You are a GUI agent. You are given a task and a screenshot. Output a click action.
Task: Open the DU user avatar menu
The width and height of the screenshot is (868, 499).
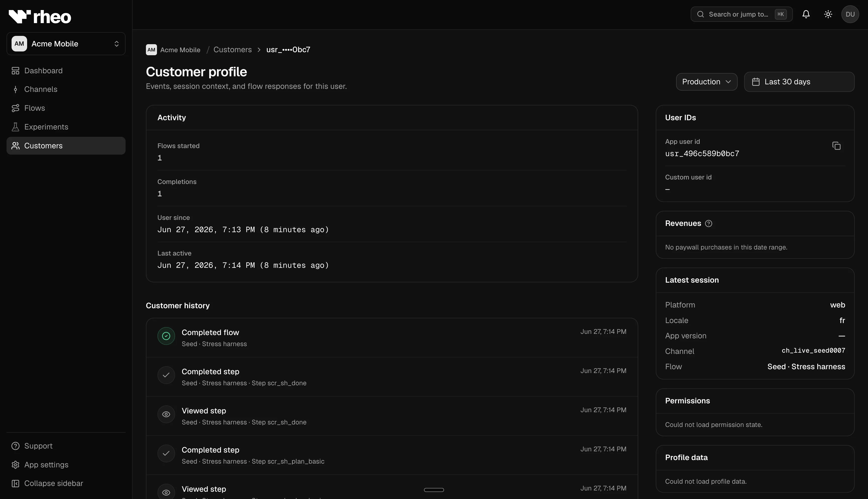(850, 14)
